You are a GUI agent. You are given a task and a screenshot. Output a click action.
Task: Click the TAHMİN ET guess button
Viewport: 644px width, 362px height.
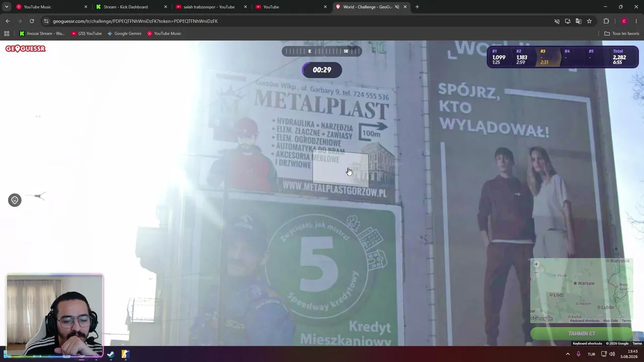pos(582,334)
